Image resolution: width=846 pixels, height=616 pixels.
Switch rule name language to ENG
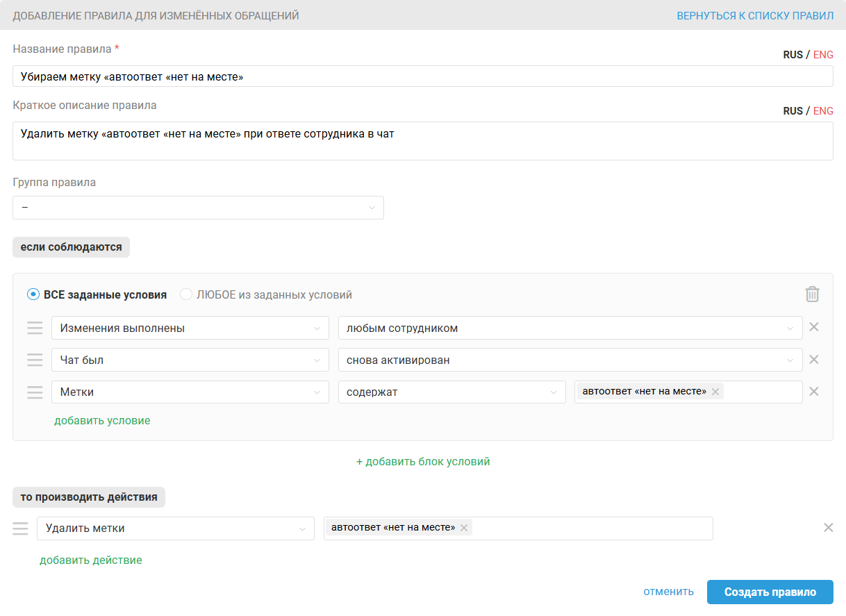click(823, 55)
